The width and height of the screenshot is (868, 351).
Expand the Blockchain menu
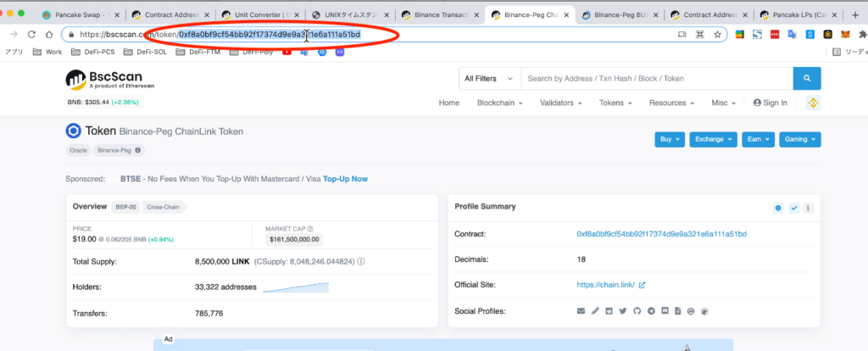(500, 103)
